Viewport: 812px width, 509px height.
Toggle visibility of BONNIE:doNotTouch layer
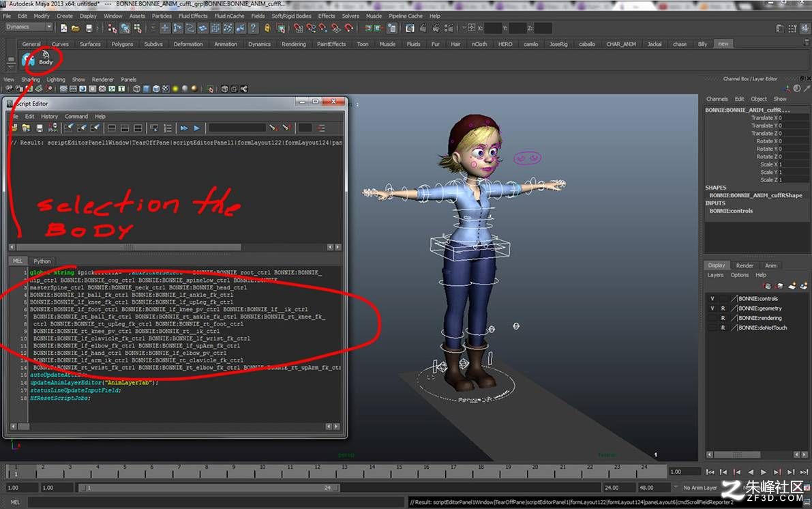pyautogui.click(x=712, y=328)
